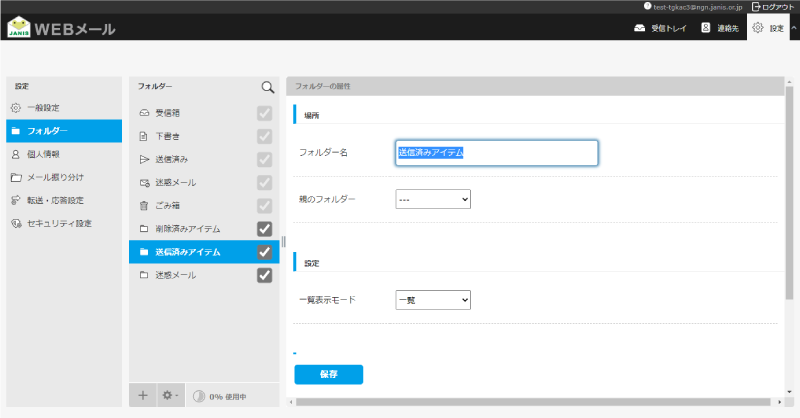This screenshot has height=418, width=800.
Task: Click the settings gear icon in header
Action: point(758,28)
